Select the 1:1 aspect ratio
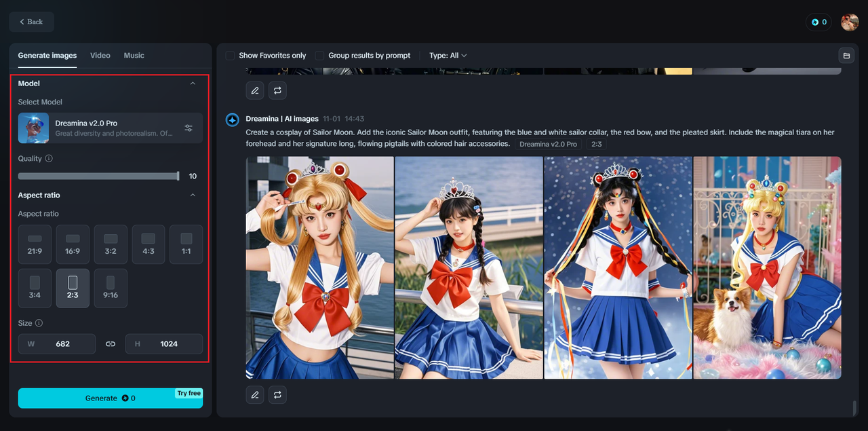This screenshot has width=868, height=431. click(x=186, y=244)
